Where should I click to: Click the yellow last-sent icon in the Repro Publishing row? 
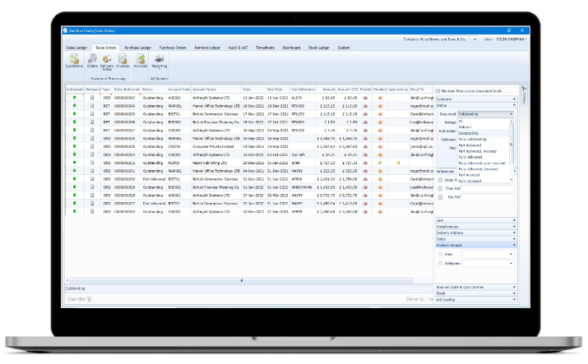pos(398,163)
